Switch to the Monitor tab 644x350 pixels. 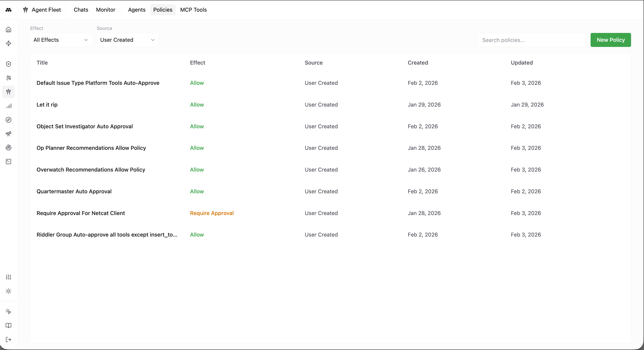(x=106, y=10)
